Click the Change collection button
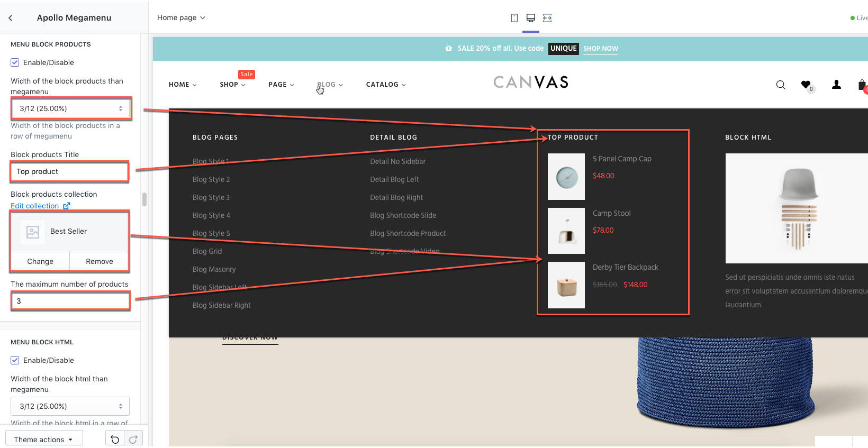868x448 pixels. (40, 261)
